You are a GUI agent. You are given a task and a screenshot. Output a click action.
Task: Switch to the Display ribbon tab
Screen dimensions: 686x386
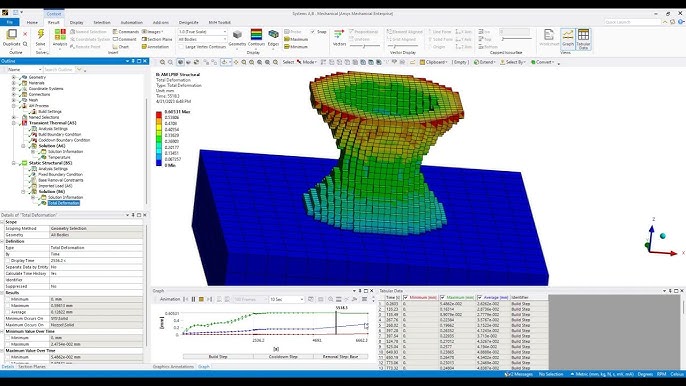pyautogui.click(x=77, y=22)
